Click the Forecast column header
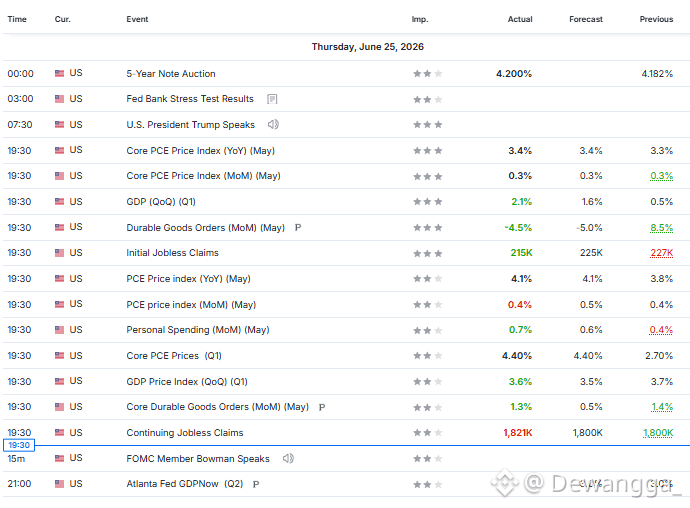This screenshot has height=508, width=690. click(x=586, y=19)
